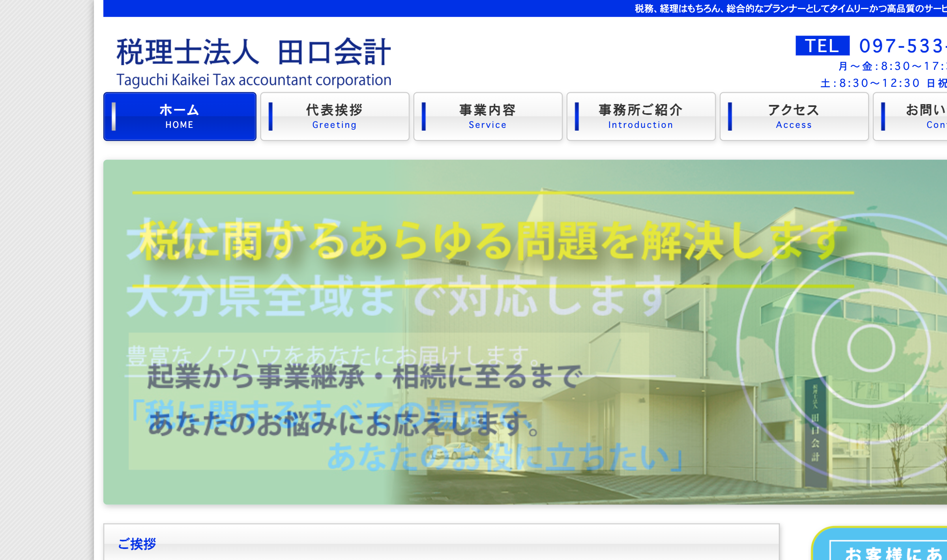Click the yellow 税に関するあらゆる問題 headline
947x560 pixels.
pos(493,241)
